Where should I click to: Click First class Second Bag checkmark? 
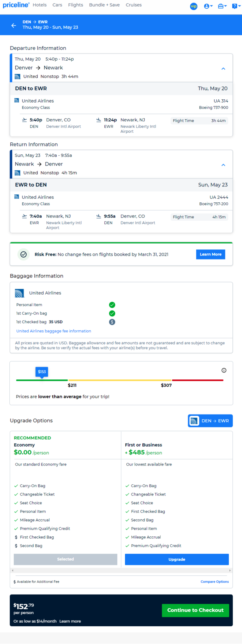[x=127, y=520]
